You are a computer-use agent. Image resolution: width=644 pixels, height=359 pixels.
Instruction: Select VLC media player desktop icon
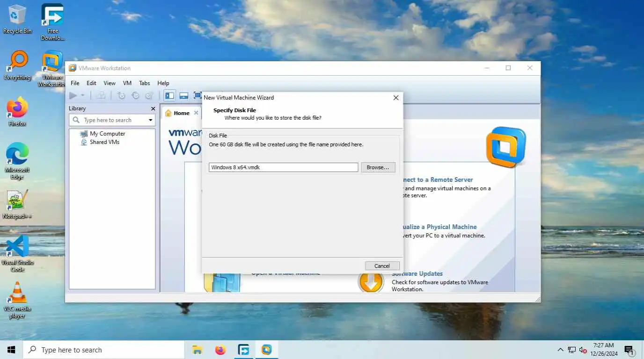(x=17, y=300)
